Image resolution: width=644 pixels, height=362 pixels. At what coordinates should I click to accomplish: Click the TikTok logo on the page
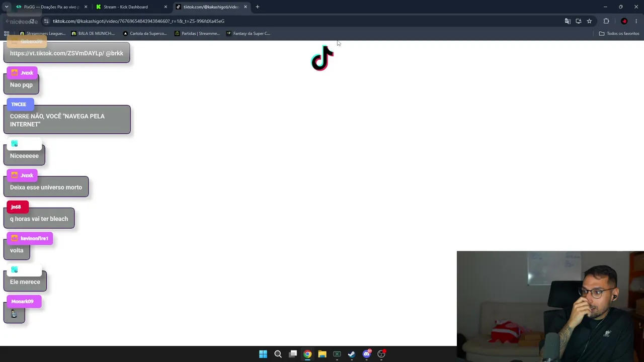pyautogui.click(x=323, y=58)
